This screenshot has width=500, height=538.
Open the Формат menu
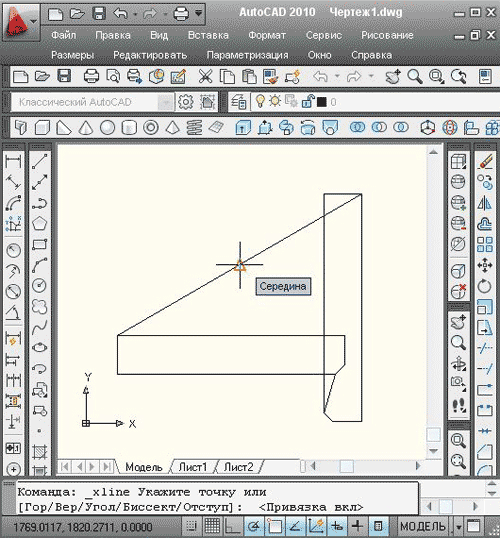267,35
